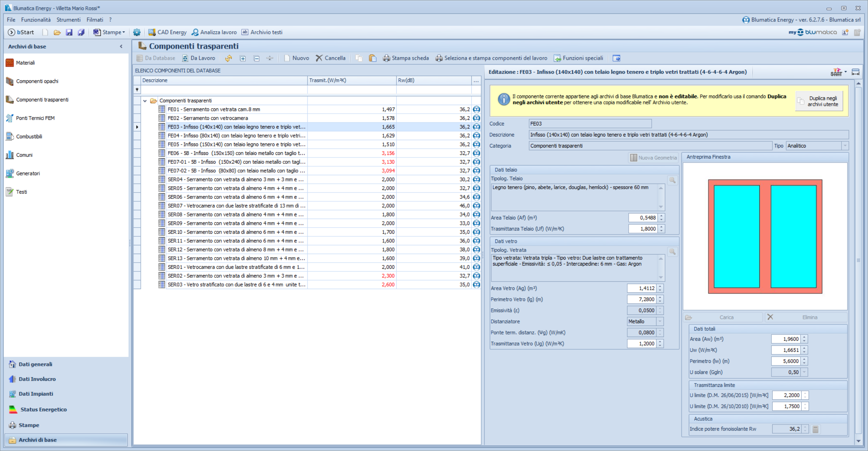Open the Funzionalità menu

[36, 20]
